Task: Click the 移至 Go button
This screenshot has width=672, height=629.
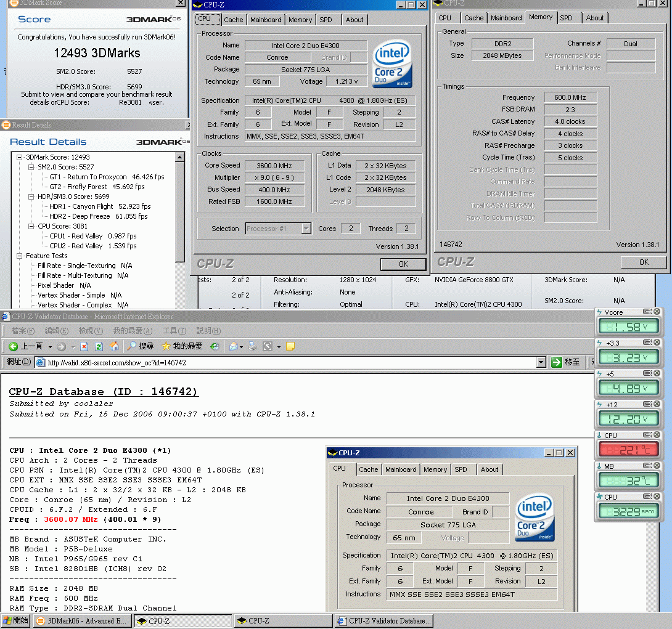Action: tap(566, 362)
